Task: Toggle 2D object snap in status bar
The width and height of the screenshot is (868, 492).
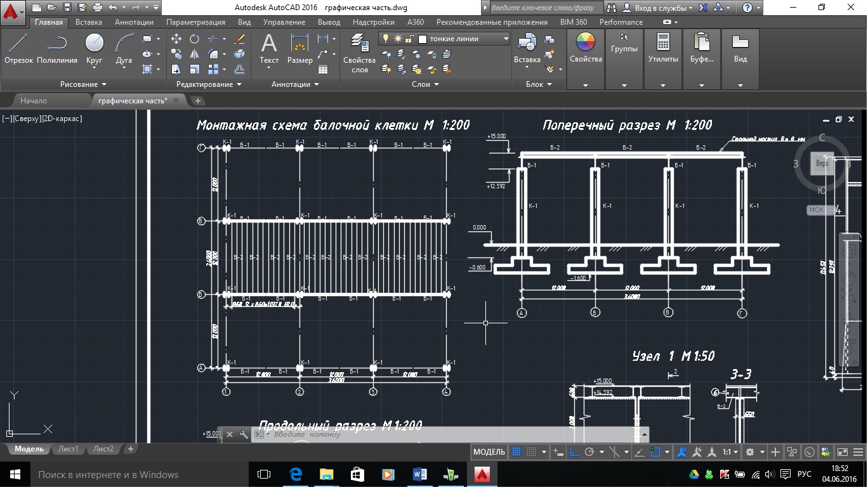Action: (655, 452)
